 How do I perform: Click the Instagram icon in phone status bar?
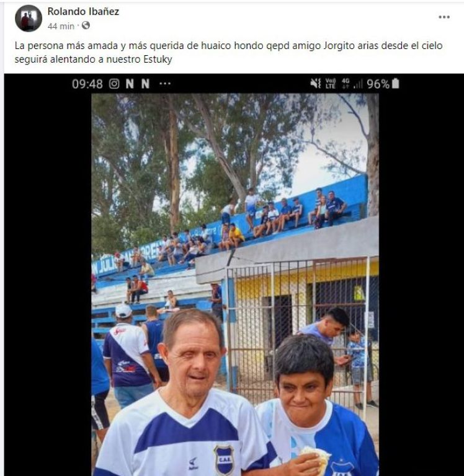coord(114,84)
